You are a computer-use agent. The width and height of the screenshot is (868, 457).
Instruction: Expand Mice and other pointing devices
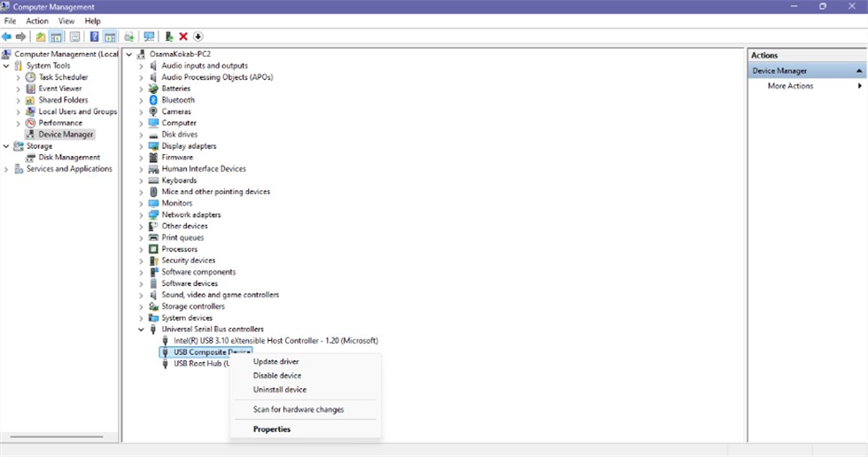141,192
